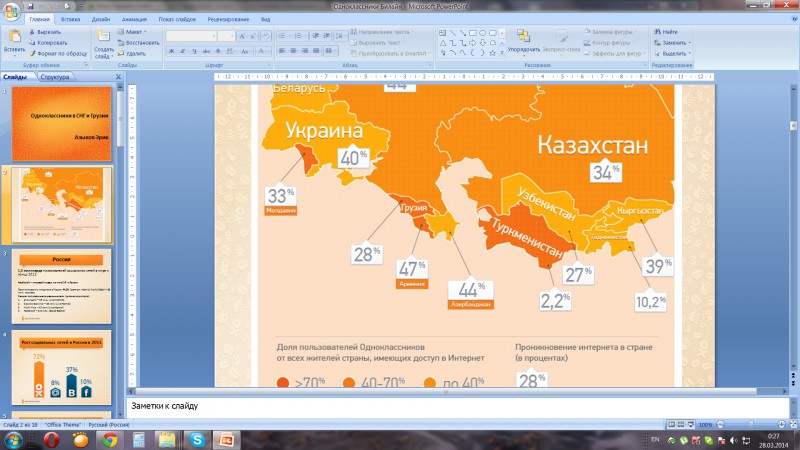Zoom out with minus button
800x450 pixels.
pos(720,424)
